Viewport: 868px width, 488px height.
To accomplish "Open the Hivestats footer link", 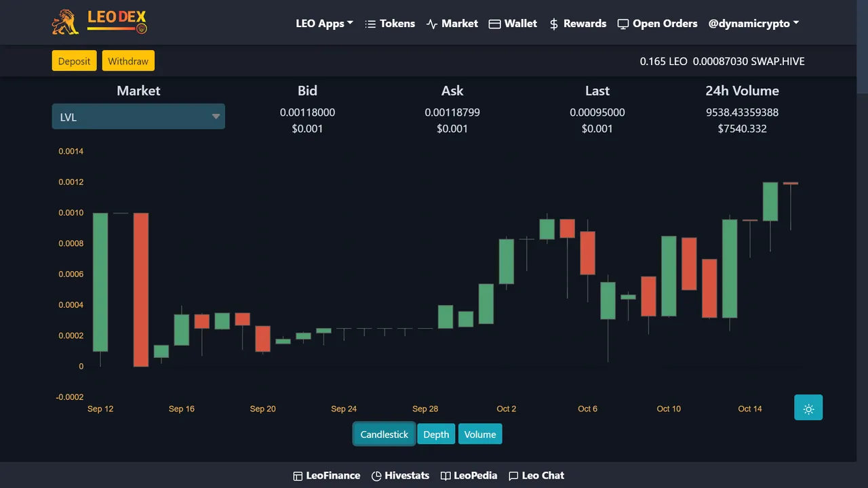I will coord(407,475).
